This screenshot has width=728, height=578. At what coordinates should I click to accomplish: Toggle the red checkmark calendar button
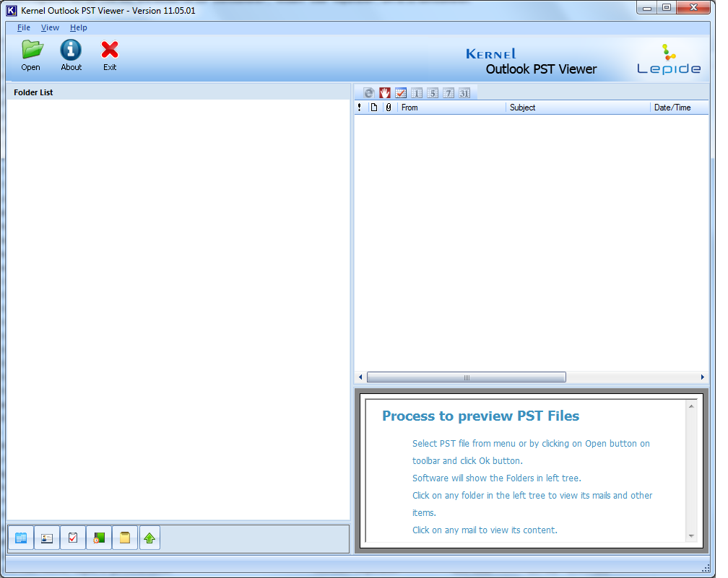(x=401, y=93)
